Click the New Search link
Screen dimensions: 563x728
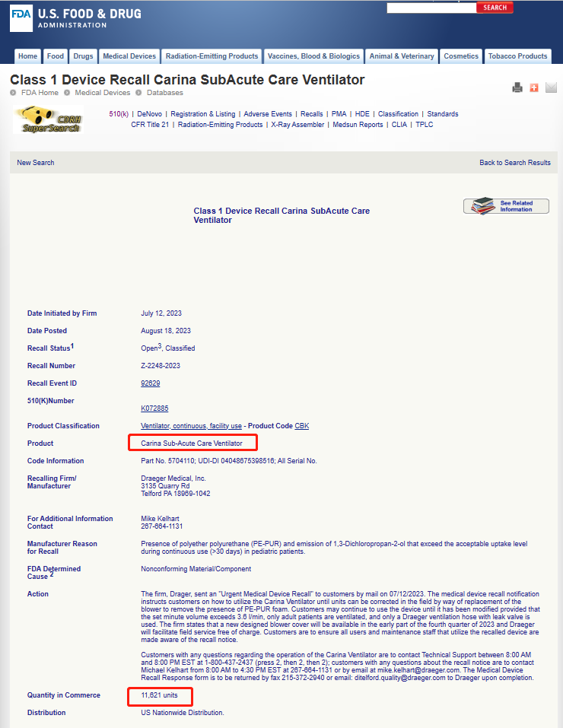coord(36,163)
